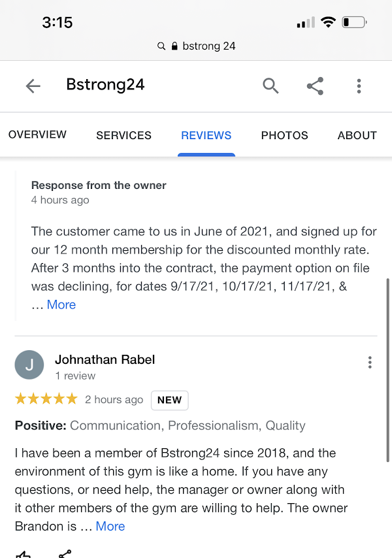392x558 pixels.
Task: Go to the About tab
Action: (x=357, y=135)
